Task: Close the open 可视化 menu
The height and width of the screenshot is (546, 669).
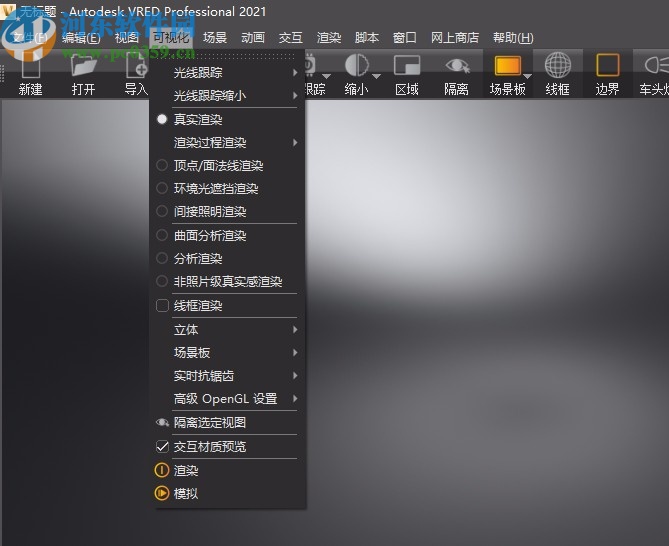Action: pyautogui.click(x=171, y=38)
